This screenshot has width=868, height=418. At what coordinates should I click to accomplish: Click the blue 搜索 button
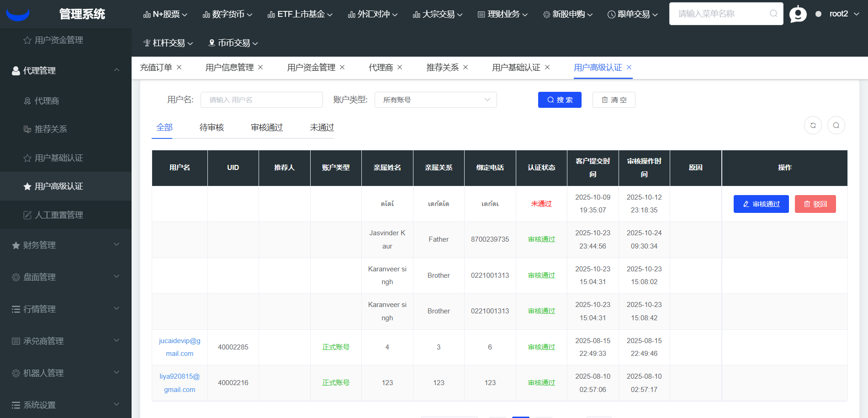click(559, 100)
